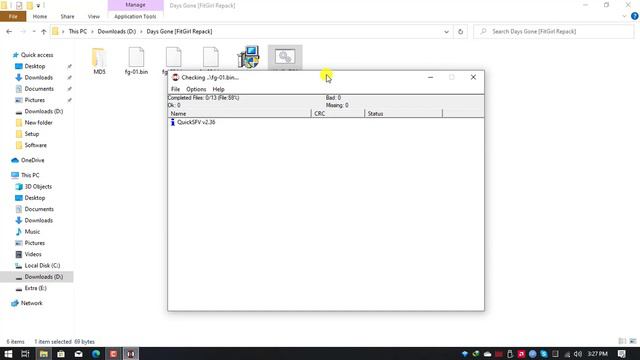Open OneDrive tray cloud icon
Viewport: 640px width, 360px height.
tap(487, 354)
